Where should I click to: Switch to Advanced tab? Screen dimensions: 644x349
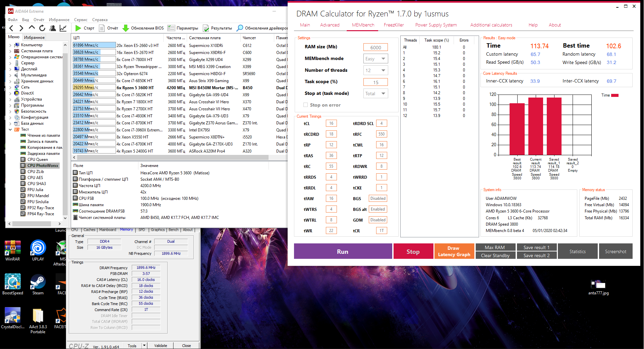point(330,25)
